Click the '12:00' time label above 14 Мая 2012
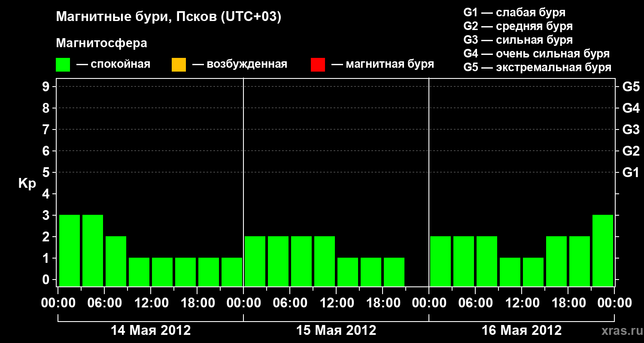Image resolution: width=644 pixels, height=343 pixels. point(151,303)
